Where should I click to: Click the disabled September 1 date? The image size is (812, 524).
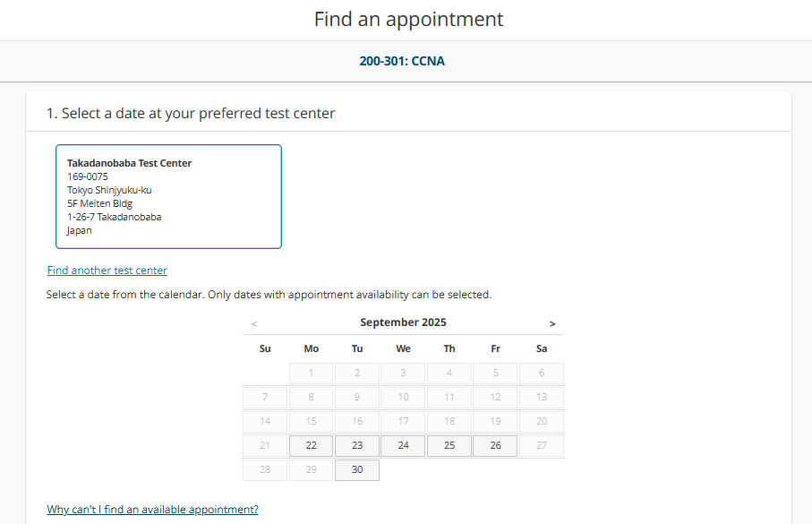[311, 373]
